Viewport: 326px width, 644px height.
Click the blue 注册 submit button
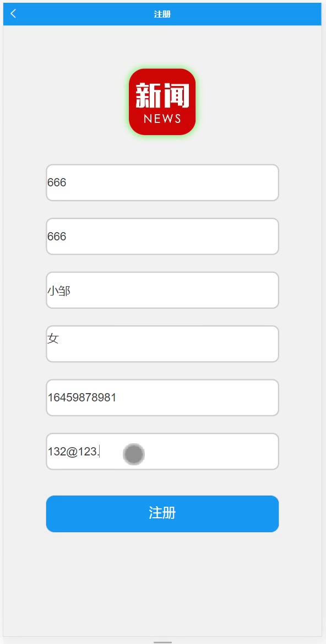(162, 514)
